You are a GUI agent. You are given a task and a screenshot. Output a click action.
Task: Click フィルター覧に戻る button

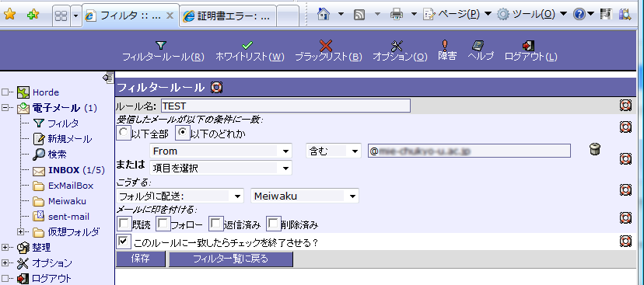coord(231,259)
